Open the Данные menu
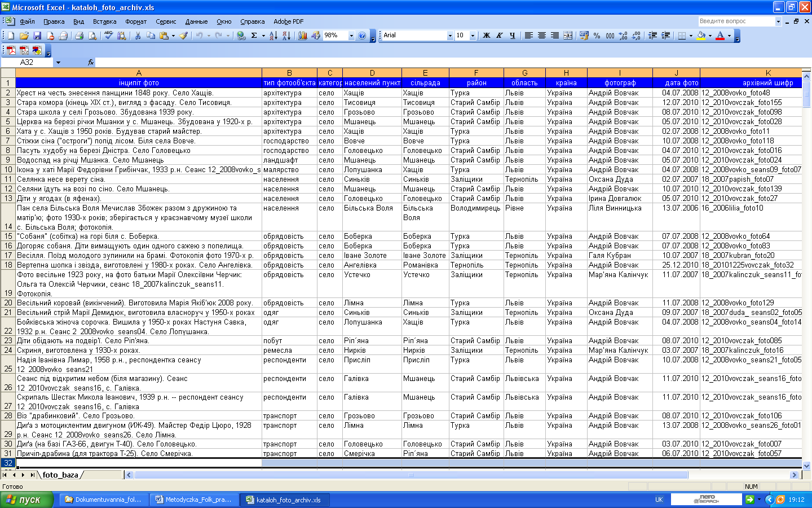Viewport: 812px width, 508px height. [196, 21]
